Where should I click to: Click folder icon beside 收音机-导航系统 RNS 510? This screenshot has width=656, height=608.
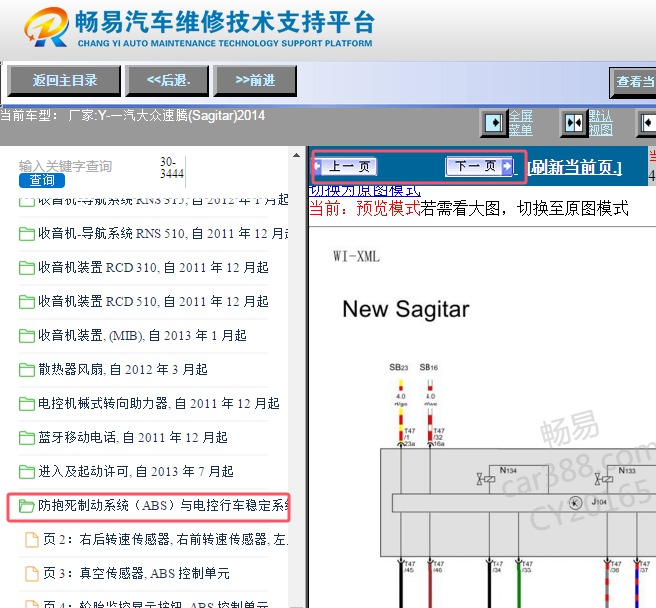(27, 234)
